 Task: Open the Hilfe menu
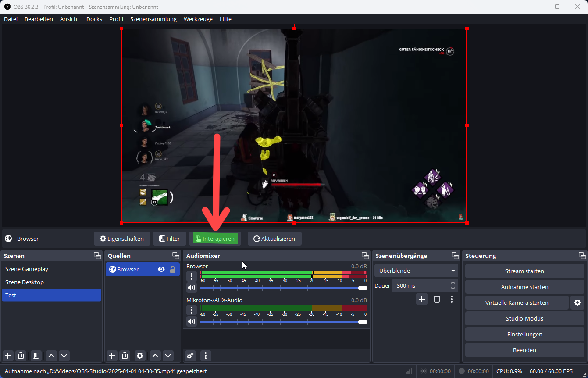click(x=226, y=19)
